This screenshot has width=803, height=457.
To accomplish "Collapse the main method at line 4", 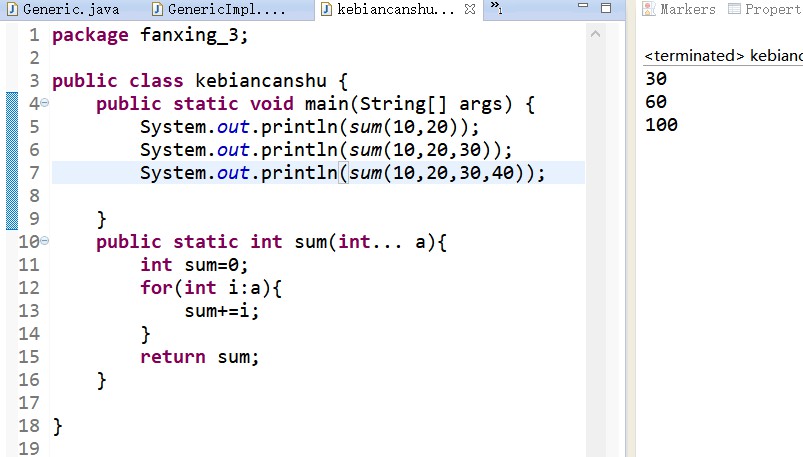I will 45,103.
